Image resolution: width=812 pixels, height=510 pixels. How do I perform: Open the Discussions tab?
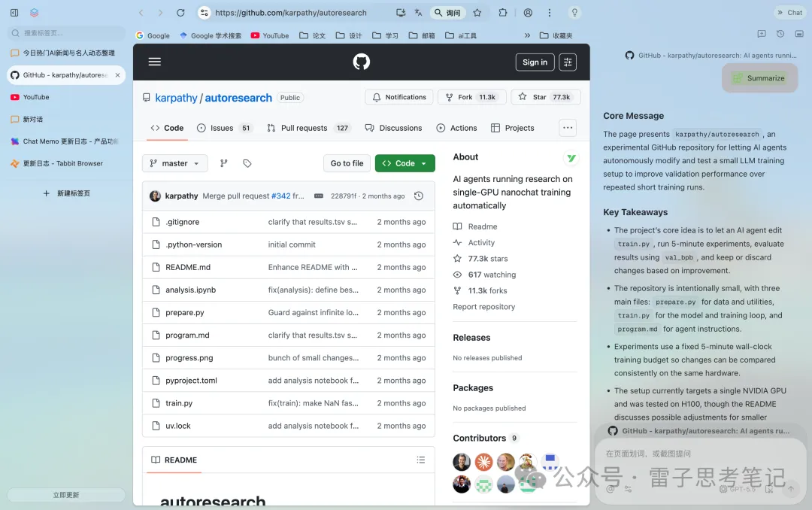pyautogui.click(x=393, y=128)
